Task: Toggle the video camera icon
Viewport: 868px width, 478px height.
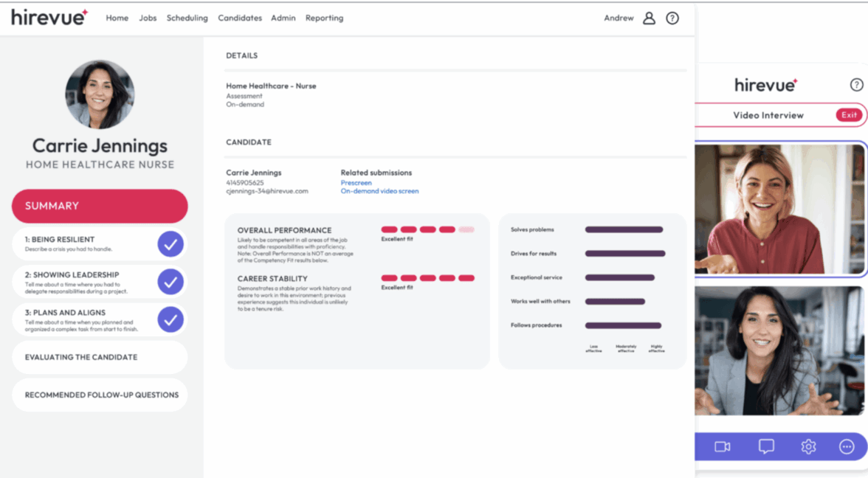Action: 722,446
